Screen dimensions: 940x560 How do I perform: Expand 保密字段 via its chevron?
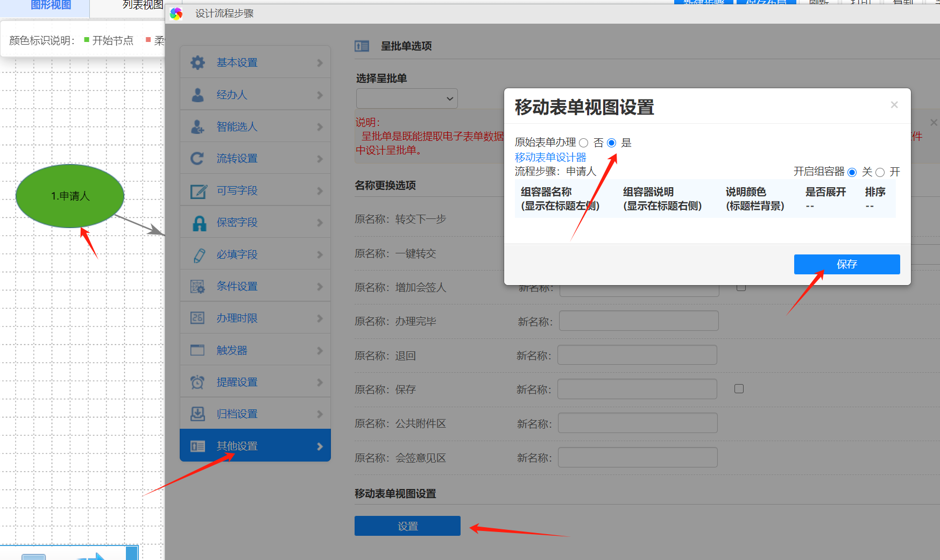tap(320, 223)
